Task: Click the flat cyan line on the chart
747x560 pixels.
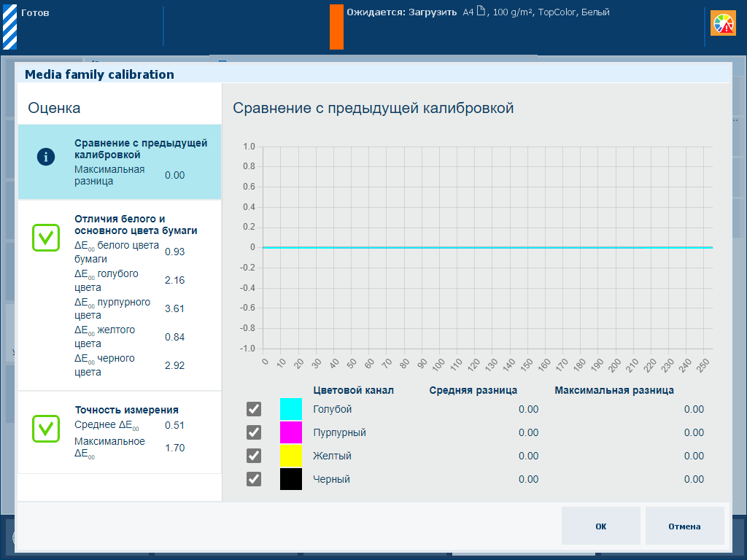Action: 487,248
